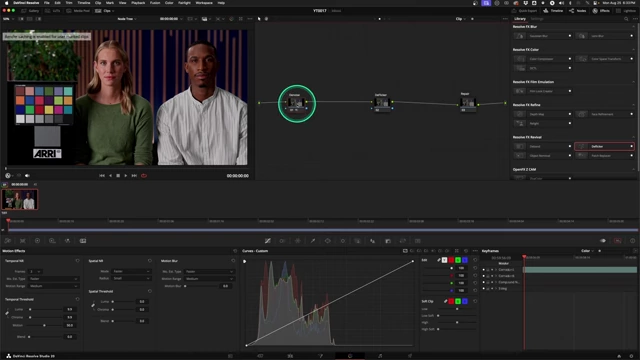The image size is (640, 360).
Task: Open the Fusion menu
Action: (155, 3)
